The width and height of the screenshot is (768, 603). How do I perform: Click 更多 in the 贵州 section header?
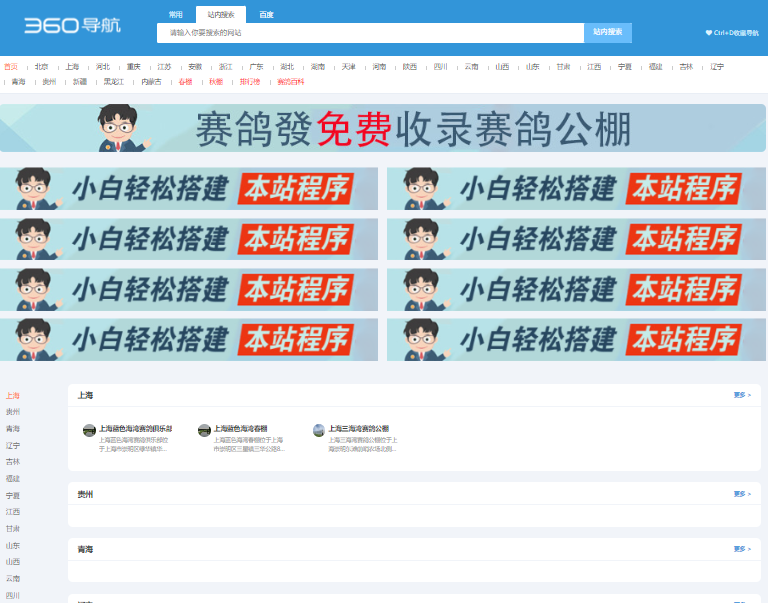coord(742,494)
